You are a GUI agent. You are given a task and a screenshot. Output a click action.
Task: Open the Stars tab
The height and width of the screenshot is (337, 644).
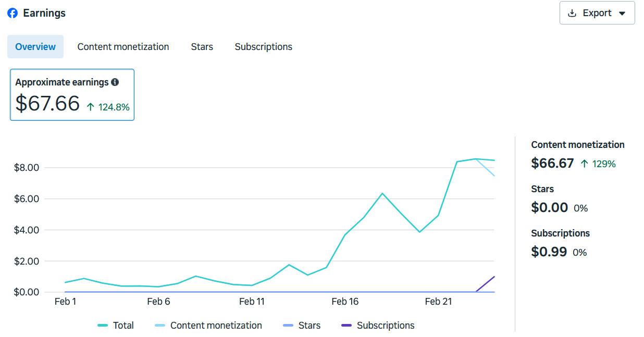point(202,47)
